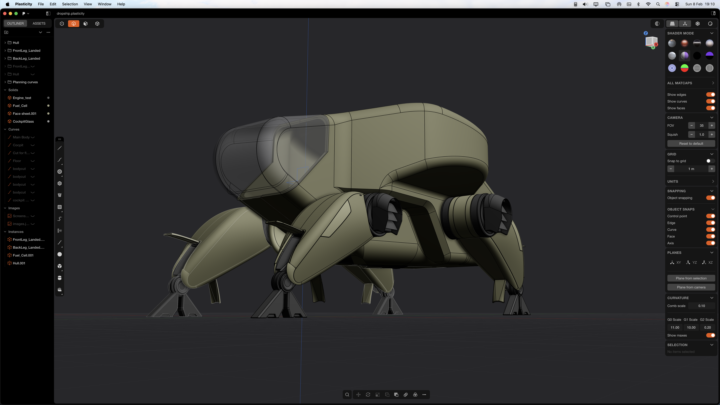The height and width of the screenshot is (405, 720).
Task: Toggle Edge snap switch
Action: (710, 223)
